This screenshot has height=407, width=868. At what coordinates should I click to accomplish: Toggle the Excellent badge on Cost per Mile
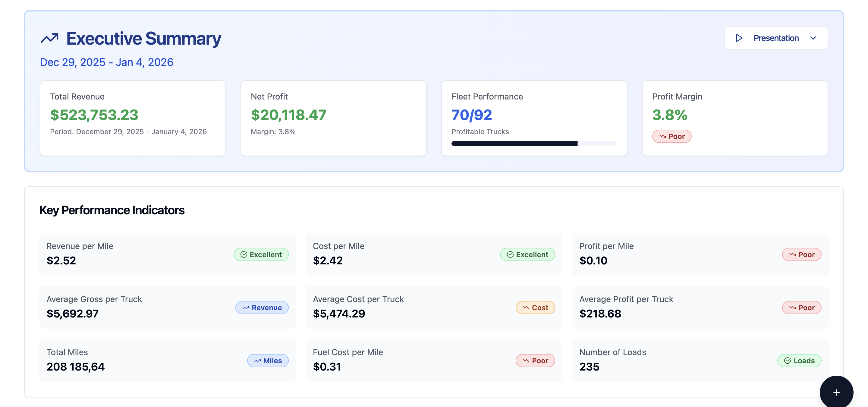pos(527,254)
